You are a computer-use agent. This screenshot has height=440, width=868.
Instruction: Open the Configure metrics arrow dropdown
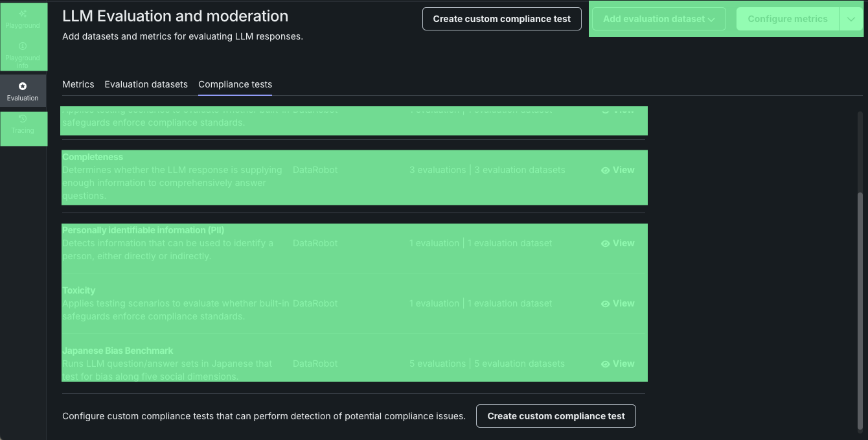[851, 19]
